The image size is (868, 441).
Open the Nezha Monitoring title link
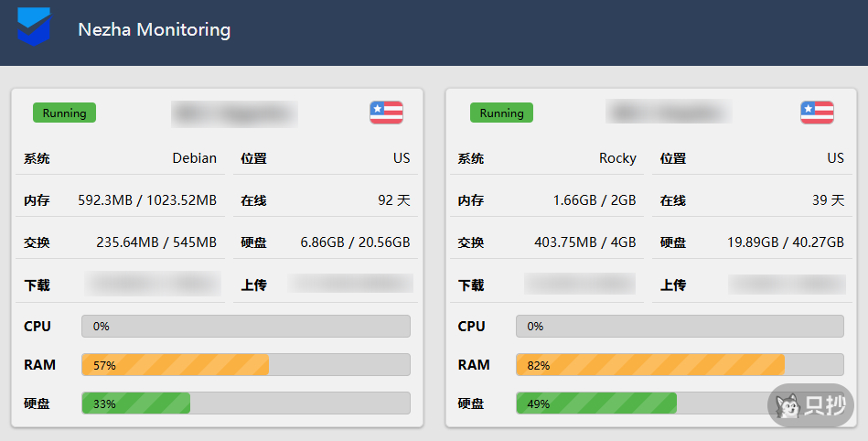point(155,29)
